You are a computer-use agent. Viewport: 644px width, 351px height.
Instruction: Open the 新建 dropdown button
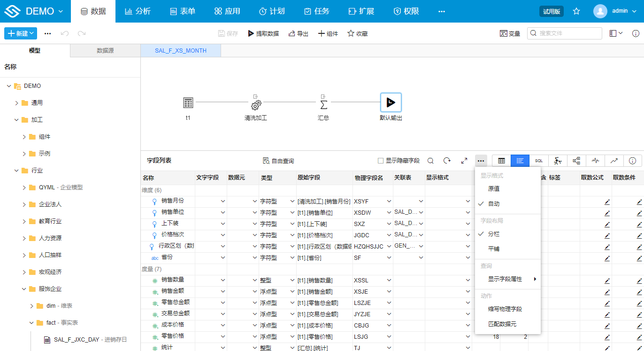[21, 33]
